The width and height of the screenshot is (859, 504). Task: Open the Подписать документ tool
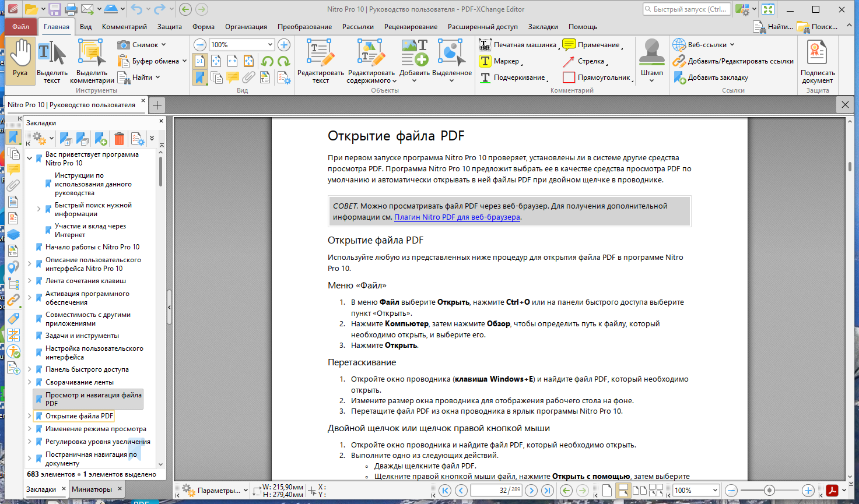tap(817, 62)
